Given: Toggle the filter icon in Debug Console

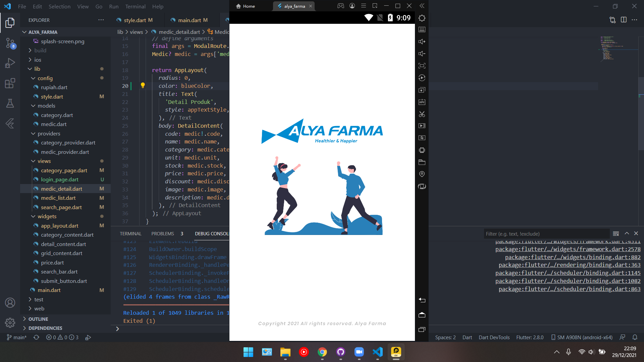Looking at the screenshot, I should point(616,234).
